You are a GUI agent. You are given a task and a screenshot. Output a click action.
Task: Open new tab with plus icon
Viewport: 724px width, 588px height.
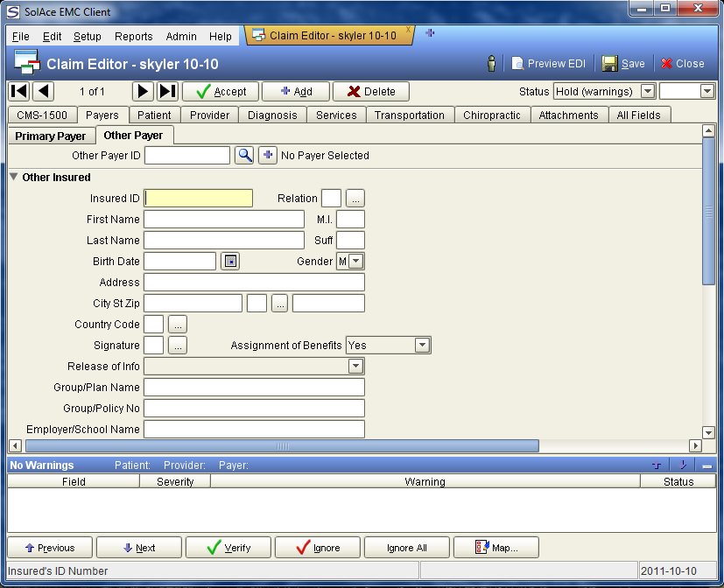(x=430, y=33)
